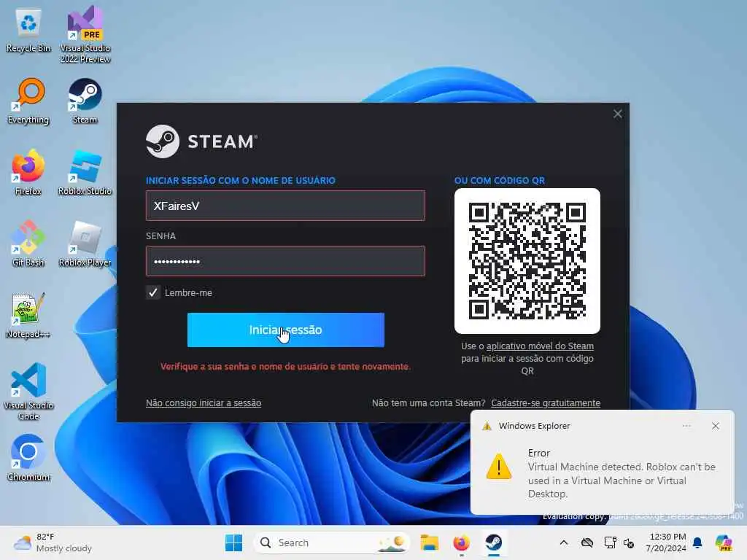The height and width of the screenshot is (560, 747).
Task: Open the Windows Start menu
Action: pyautogui.click(x=233, y=542)
